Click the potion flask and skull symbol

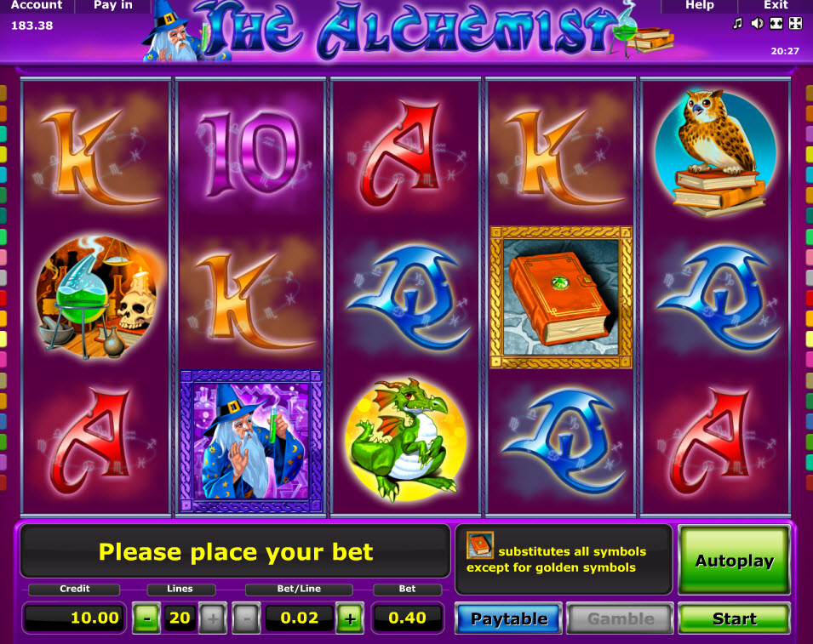97,298
